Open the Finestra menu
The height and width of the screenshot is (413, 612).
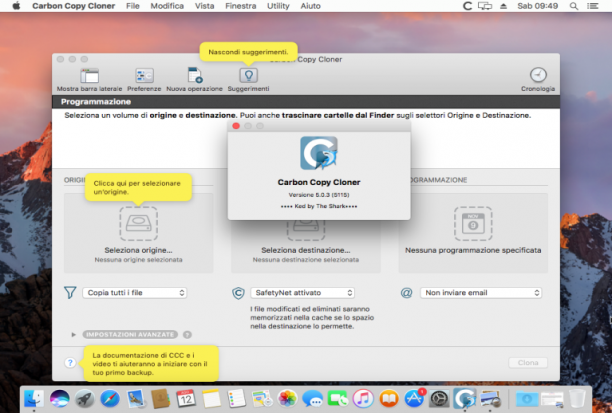(241, 6)
